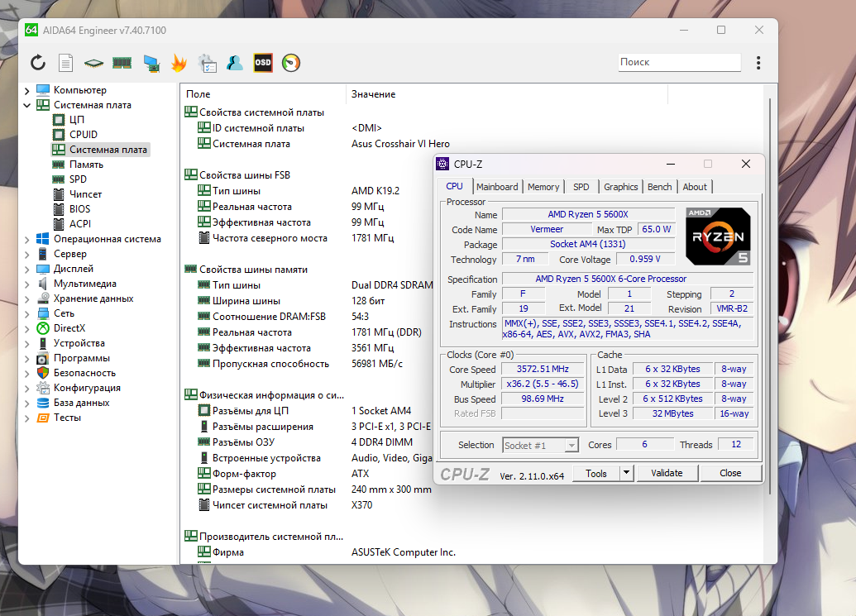Open the three-dot menu in AIDA64

758,63
